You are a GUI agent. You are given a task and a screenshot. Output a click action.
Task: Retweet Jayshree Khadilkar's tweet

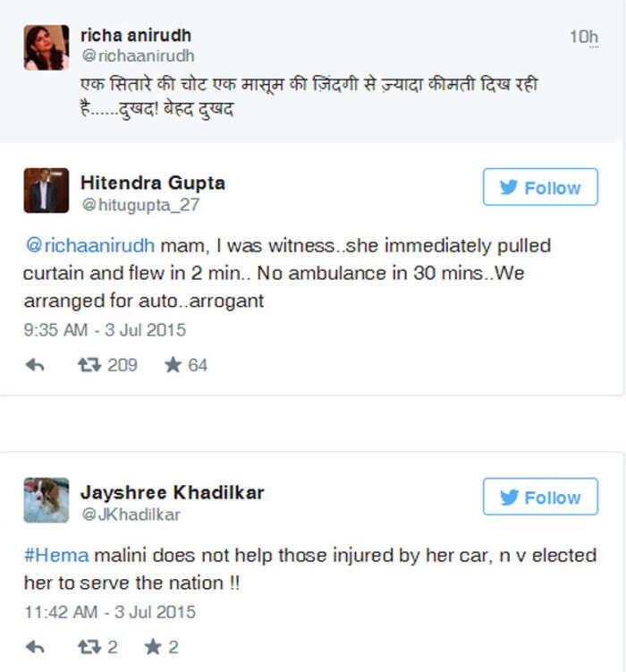pos(89,647)
